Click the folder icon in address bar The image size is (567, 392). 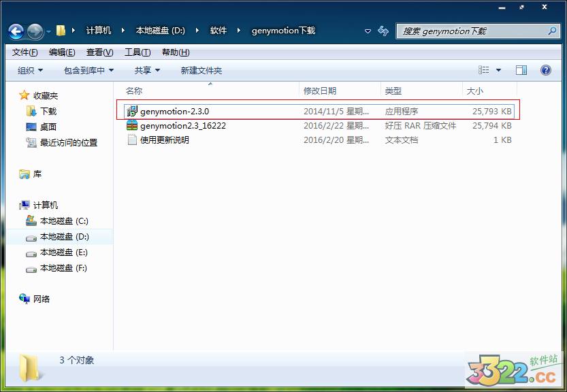61,31
